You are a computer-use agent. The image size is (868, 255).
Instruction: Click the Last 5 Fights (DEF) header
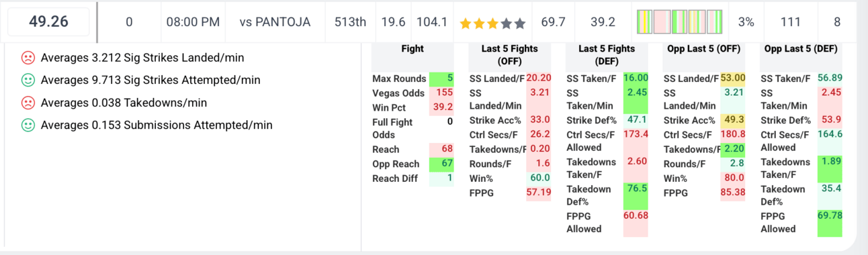click(x=607, y=55)
